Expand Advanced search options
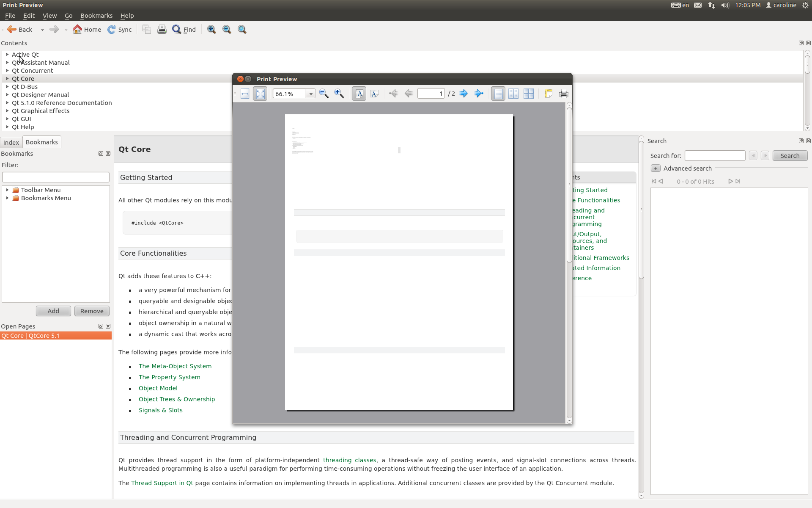 [656, 168]
